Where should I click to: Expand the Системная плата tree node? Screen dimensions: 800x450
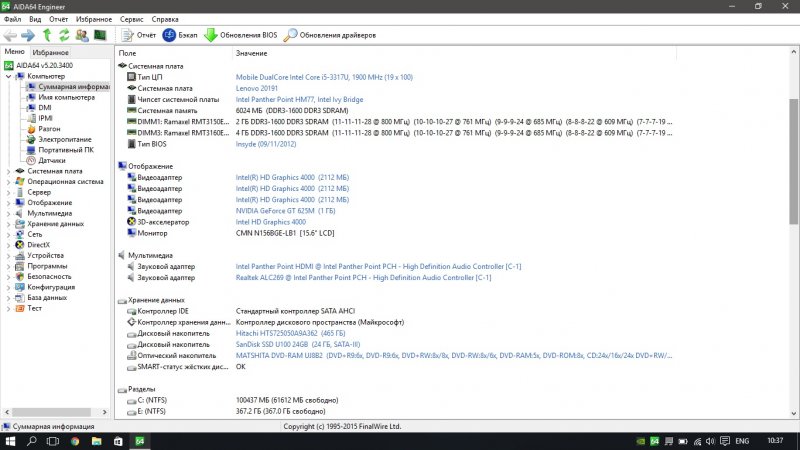[x=8, y=171]
